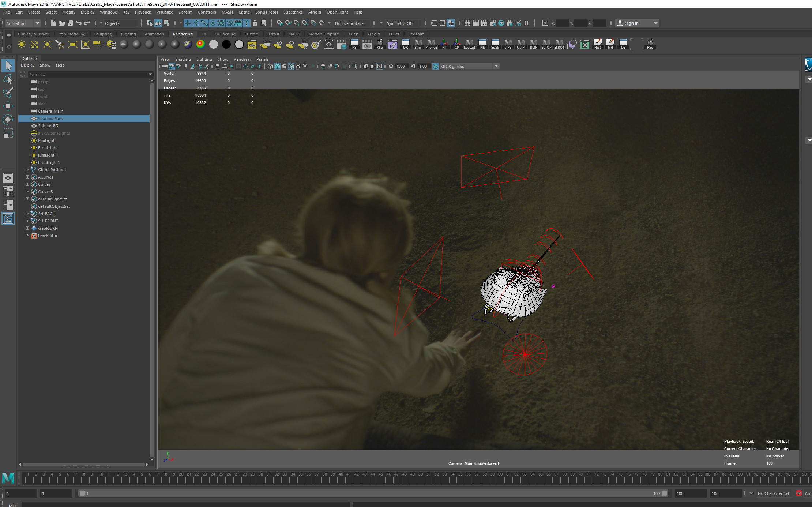Click the Hist shelf button
The width and height of the screenshot is (812, 507).
(598, 45)
